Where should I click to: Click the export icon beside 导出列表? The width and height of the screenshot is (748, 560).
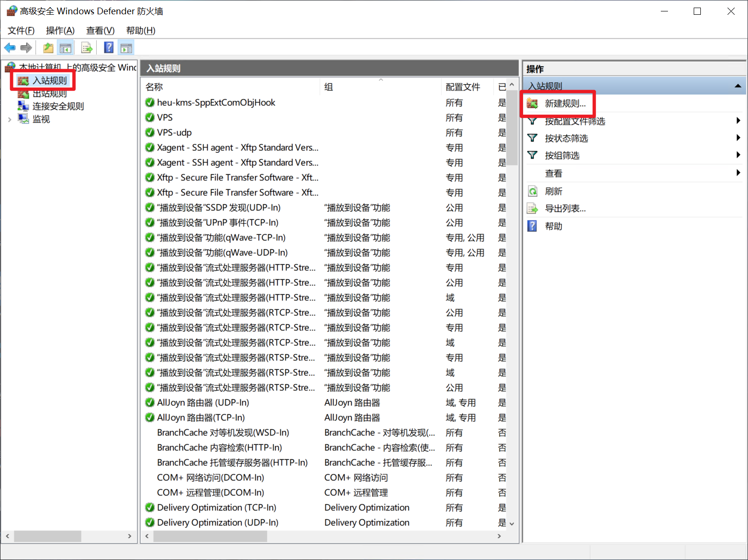[533, 208]
